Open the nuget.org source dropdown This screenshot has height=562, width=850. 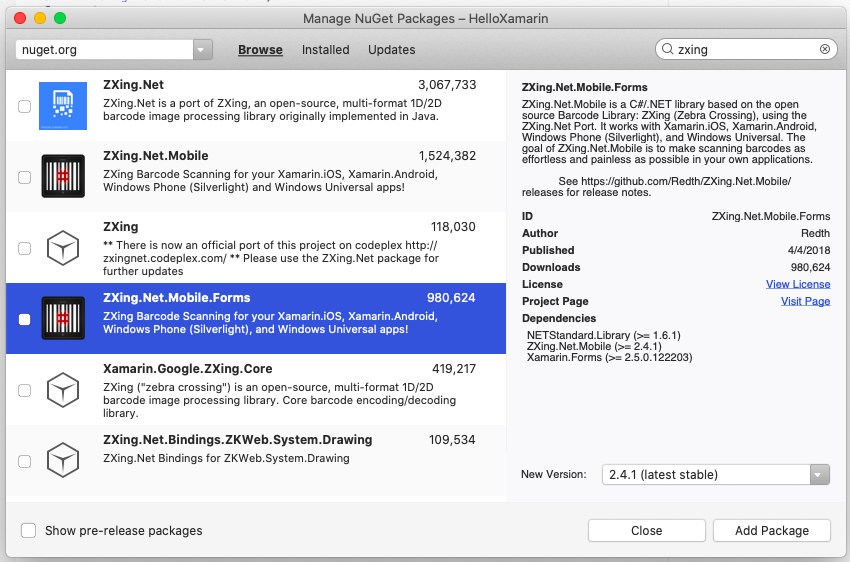[201, 49]
